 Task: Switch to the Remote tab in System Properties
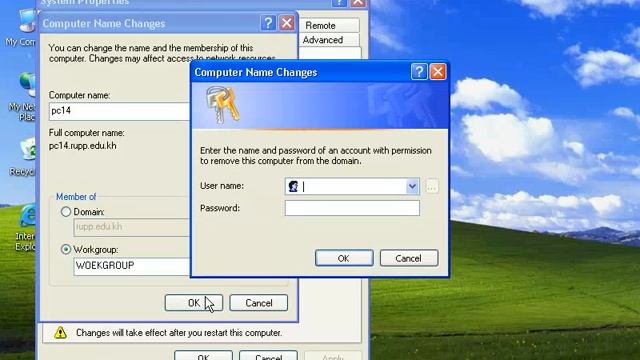pyautogui.click(x=329, y=25)
